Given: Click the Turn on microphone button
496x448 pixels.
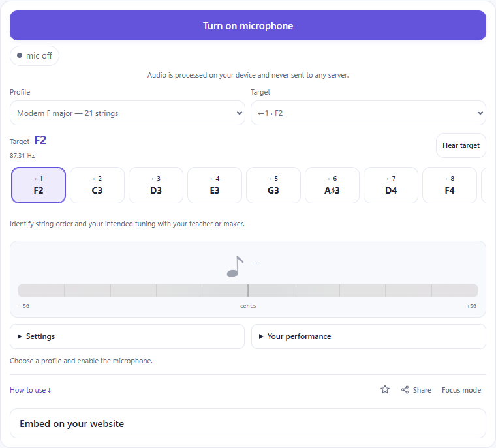Looking at the screenshot, I should point(248,25).
